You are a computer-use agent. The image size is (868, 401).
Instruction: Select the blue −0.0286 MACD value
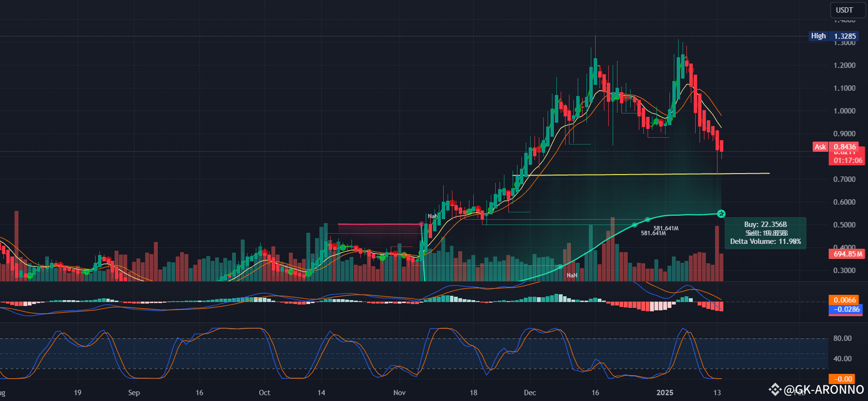846,309
